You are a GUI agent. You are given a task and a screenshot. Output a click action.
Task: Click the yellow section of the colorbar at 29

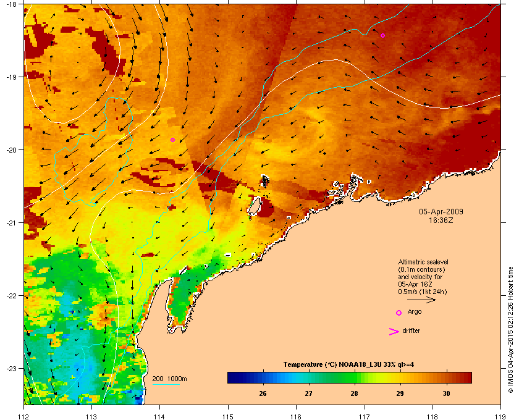point(400,377)
